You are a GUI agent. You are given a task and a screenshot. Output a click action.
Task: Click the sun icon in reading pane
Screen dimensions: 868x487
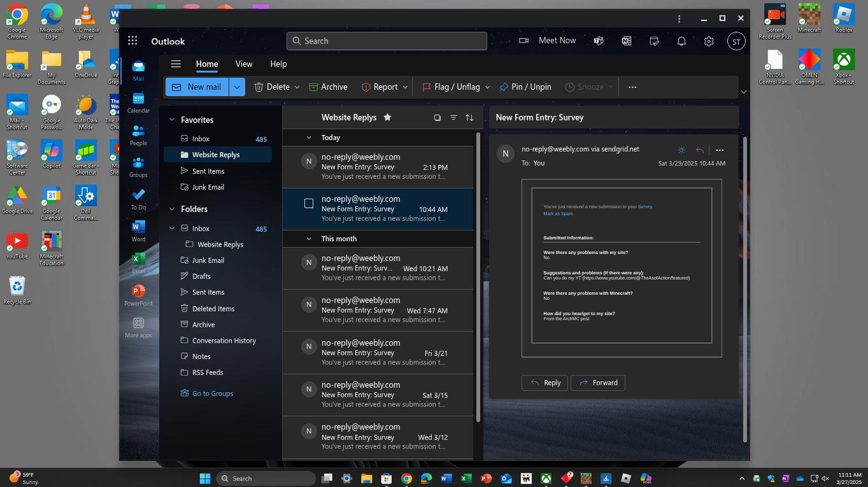pyautogui.click(x=681, y=150)
